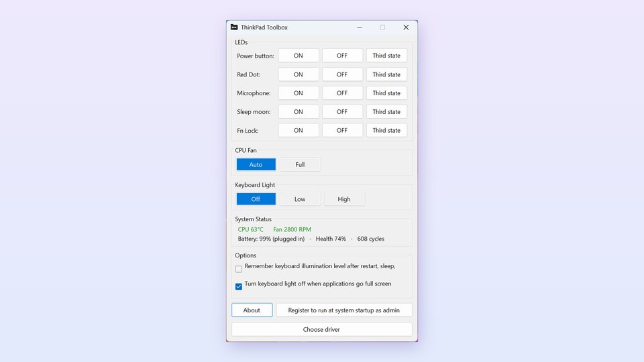The height and width of the screenshot is (362, 644).
Task: Switch CPU fan to Full
Action: coord(301,165)
